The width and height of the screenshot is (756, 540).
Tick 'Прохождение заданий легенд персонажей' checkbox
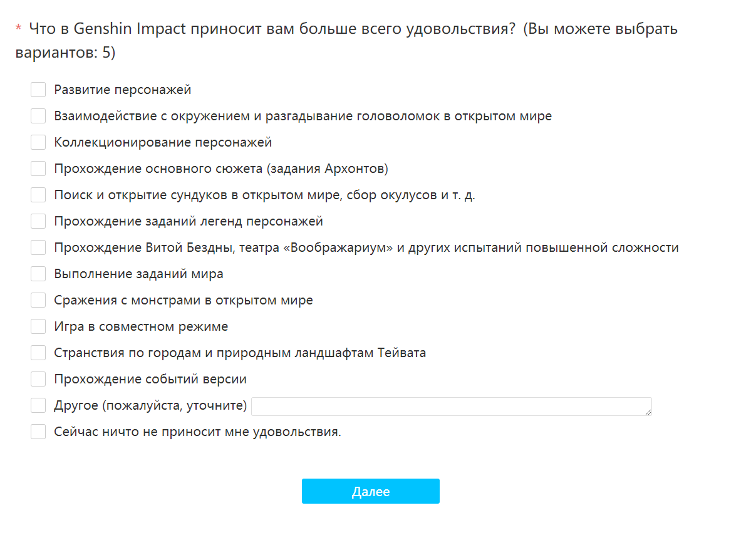[x=38, y=222]
